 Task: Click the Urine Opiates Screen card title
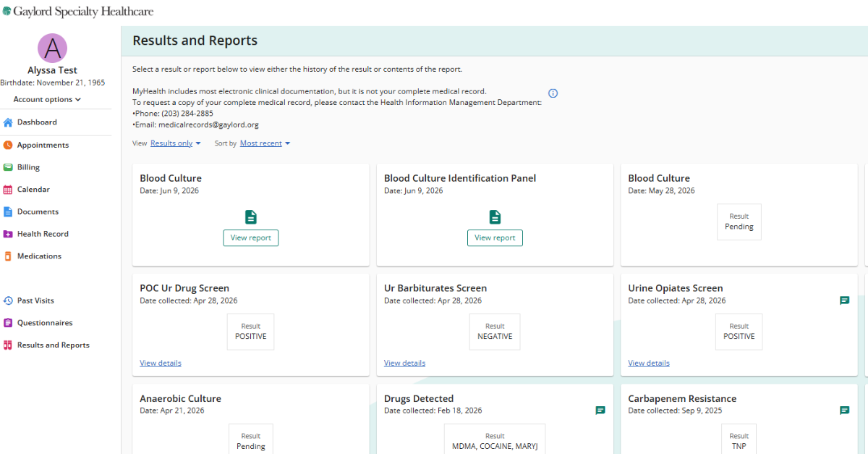(676, 288)
